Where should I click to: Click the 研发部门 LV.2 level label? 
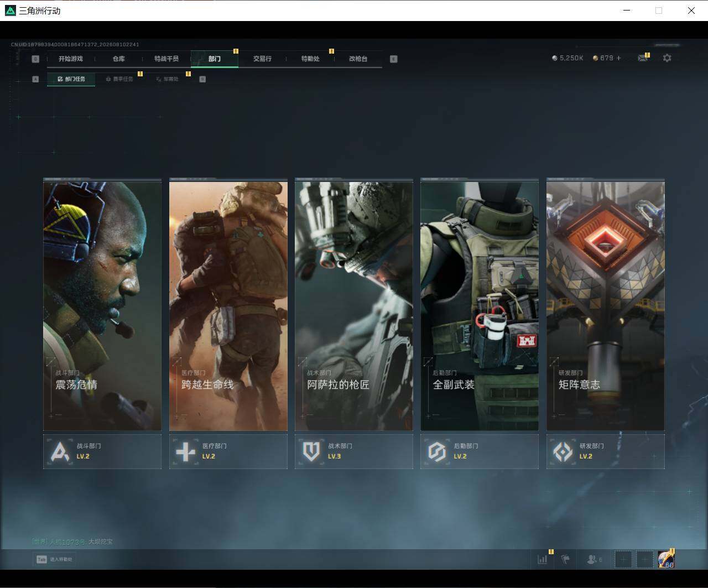(x=586, y=457)
